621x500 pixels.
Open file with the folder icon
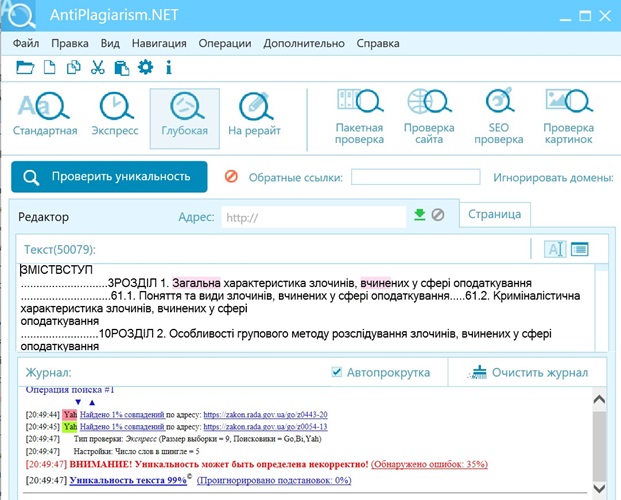[25, 67]
